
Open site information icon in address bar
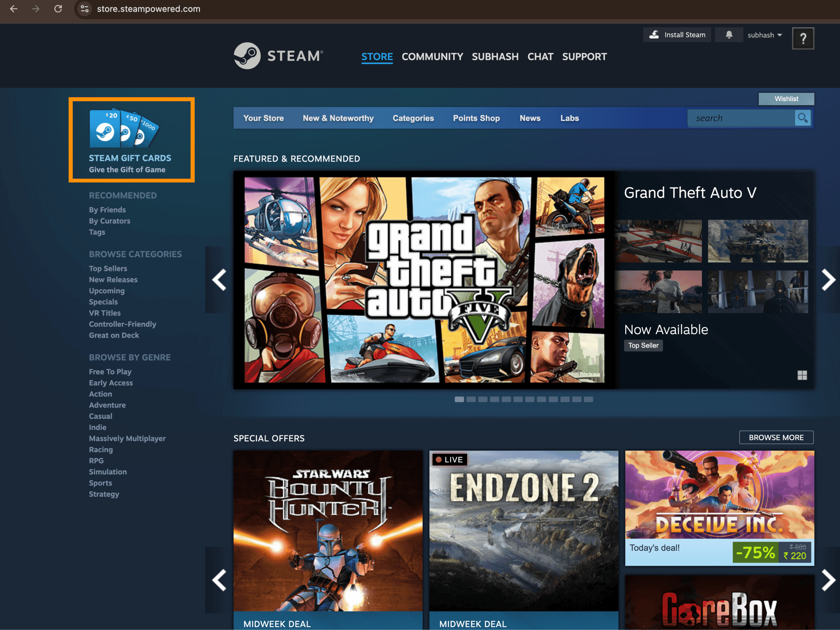85,9
